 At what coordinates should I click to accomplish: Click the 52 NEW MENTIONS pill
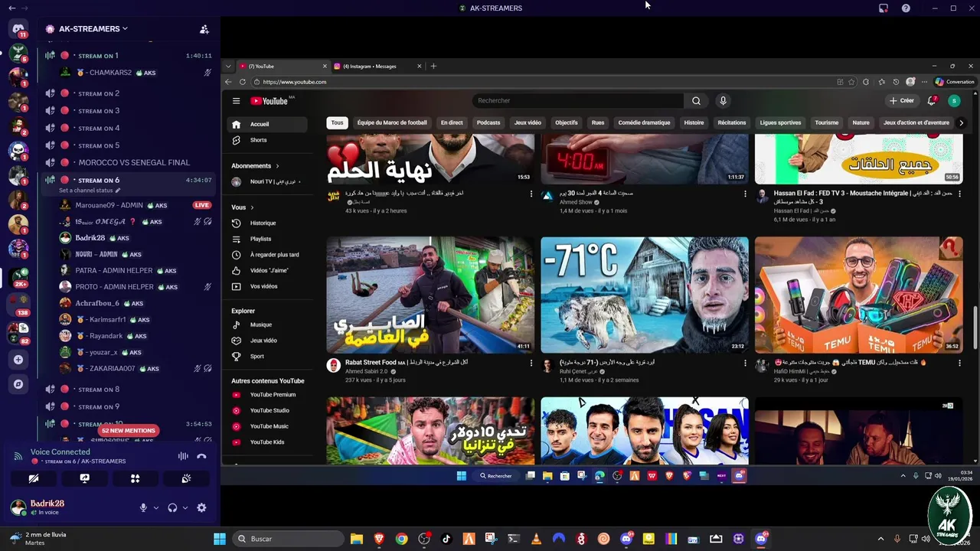129,431
